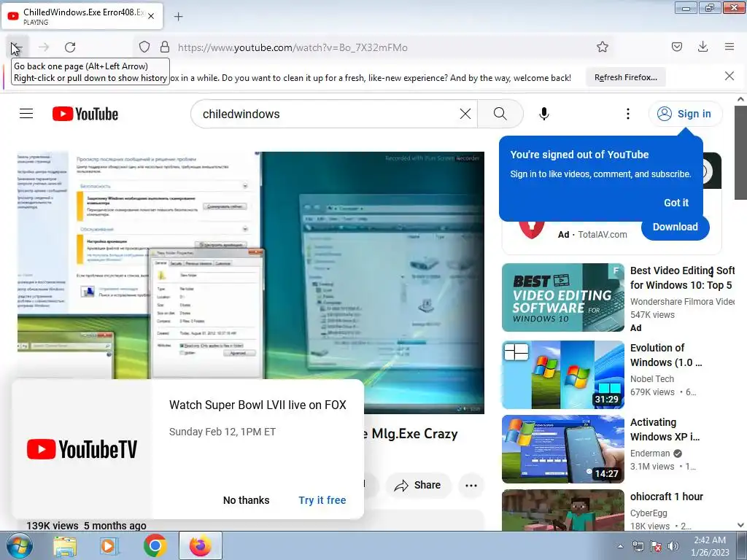Screen dimensions: 747x560
Task: Close the ChilledWindows.Exe tab
Action: [151, 16]
